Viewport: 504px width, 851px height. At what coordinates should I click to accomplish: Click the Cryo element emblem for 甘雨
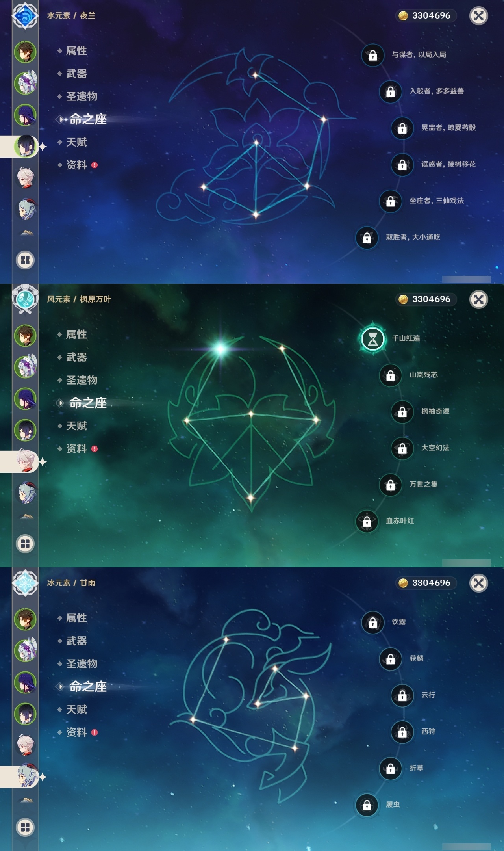[25, 583]
